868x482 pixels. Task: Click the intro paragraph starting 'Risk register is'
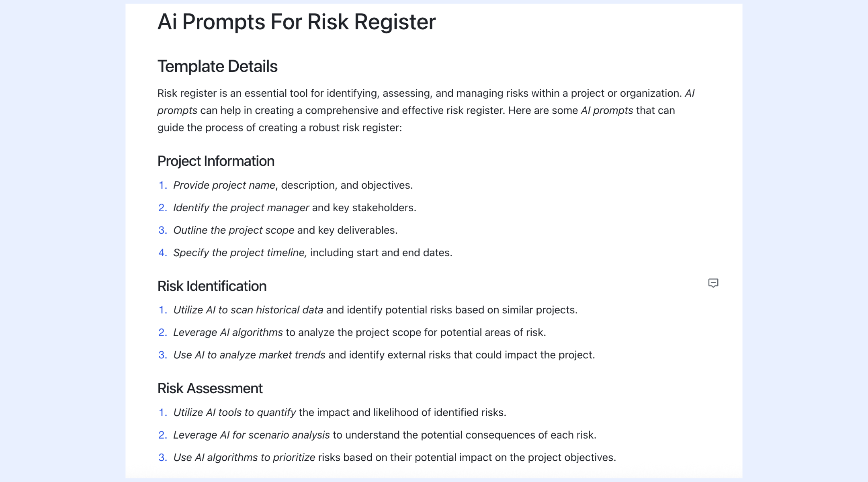pos(426,110)
